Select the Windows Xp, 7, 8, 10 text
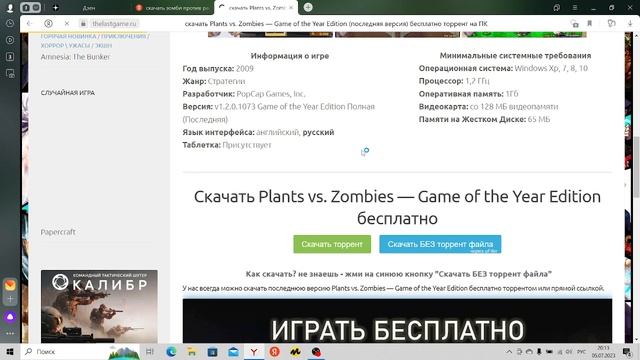This screenshot has width=640, height=360. [551, 68]
